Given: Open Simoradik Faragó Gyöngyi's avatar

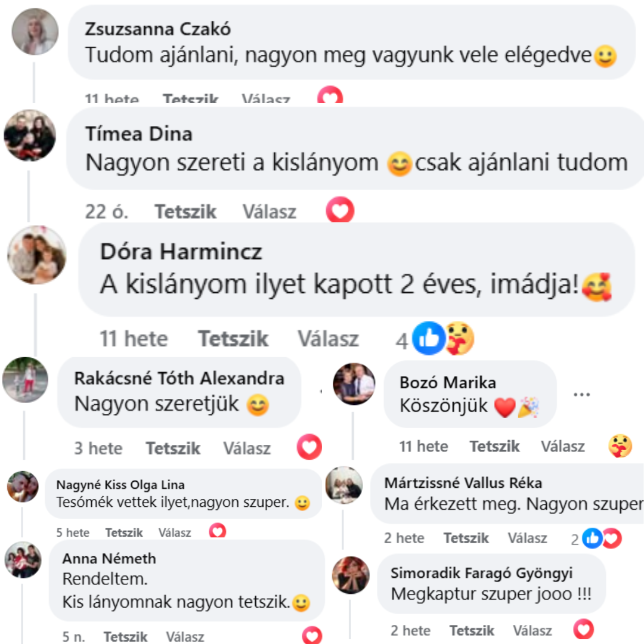Looking at the screenshot, I should tap(351, 575).
